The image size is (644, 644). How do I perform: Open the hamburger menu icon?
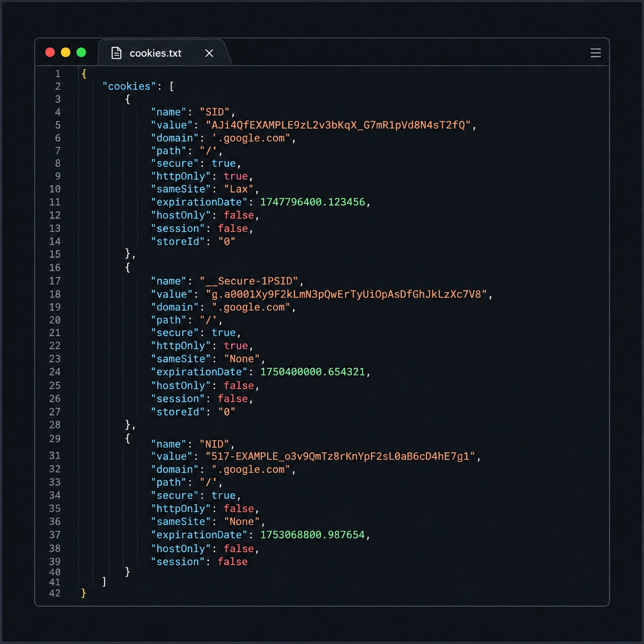coord(596,53)
